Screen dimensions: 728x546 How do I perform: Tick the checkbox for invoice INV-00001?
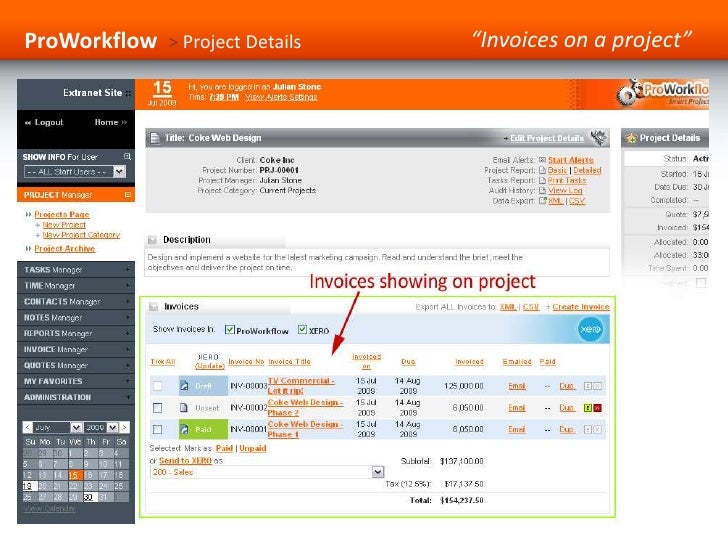(158, 429)
